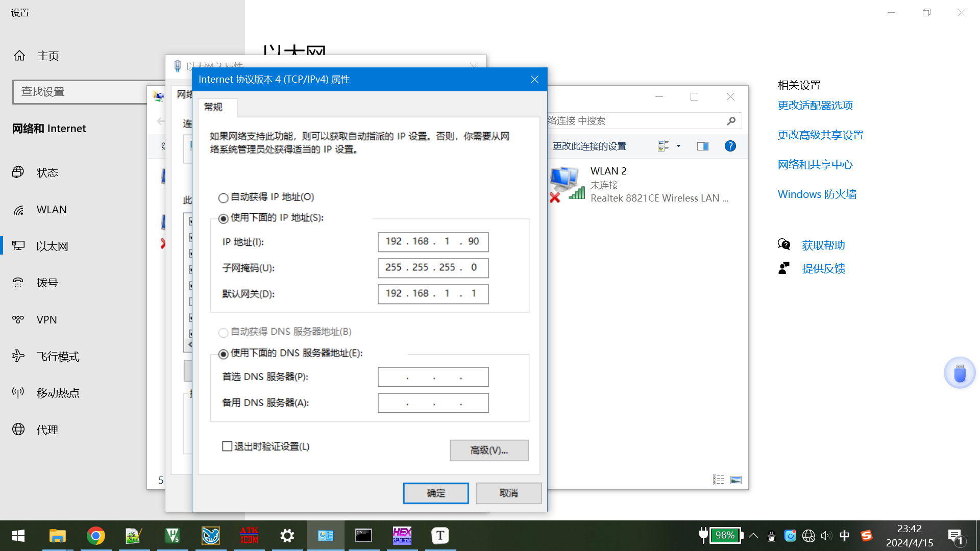Viewport: 980px width, 551px height.
Task: Open the system tray hidden icons chevron
Action: [x=753, y=535]
